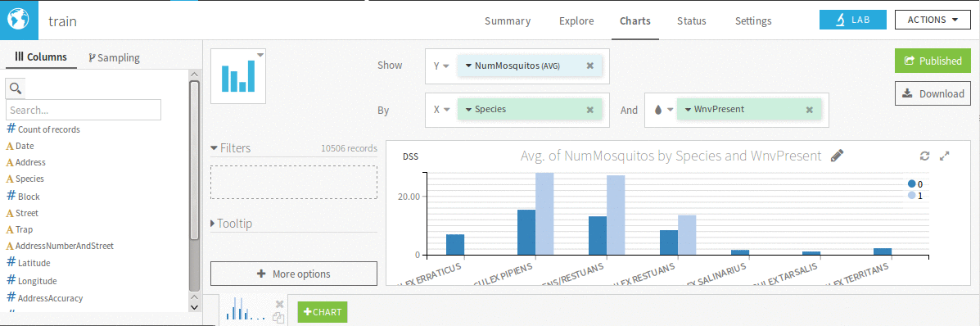Click the CULEX PIPIENS WnvPresent 1 bar
This screenshot has width=980, height=326.
tap(544, 214)
